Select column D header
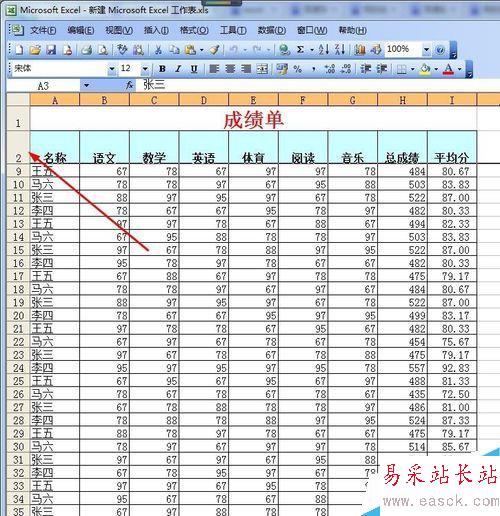Screen dimensions: 500x516 [204, 100]
